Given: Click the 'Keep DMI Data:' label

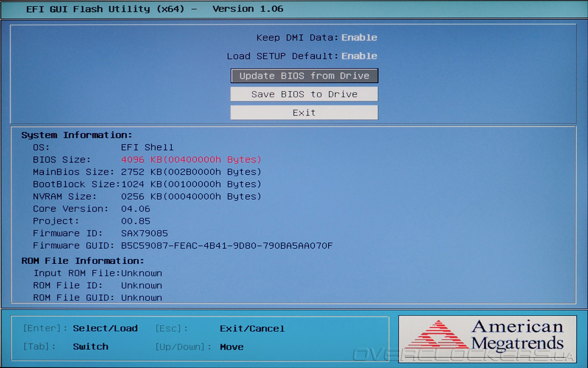Looking at the screenshot, I should 297,37.
